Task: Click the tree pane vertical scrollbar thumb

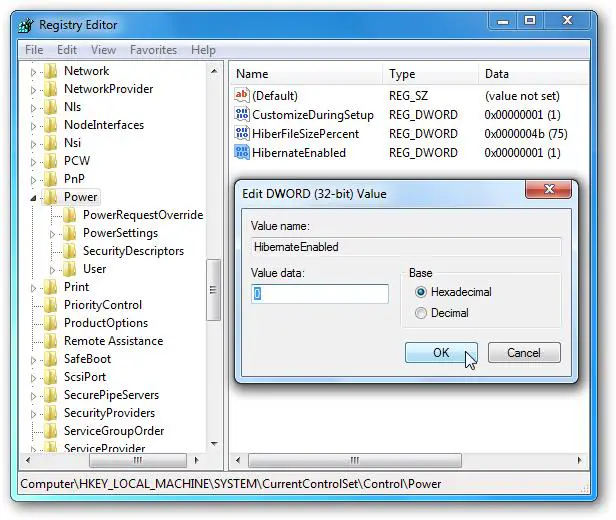Action: (x=214, y=290)
